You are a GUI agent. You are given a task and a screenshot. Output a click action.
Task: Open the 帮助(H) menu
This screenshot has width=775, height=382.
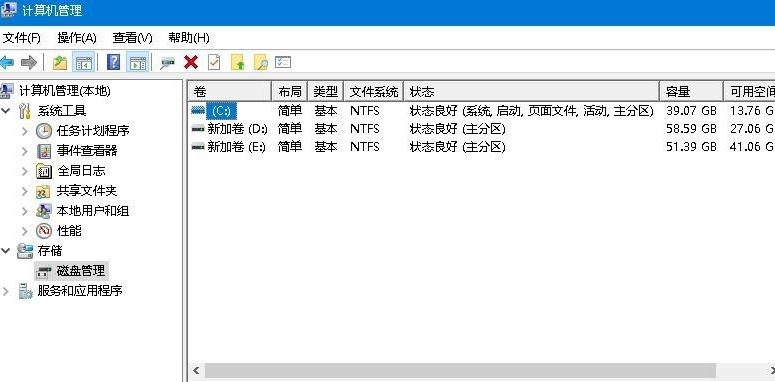pos(188,38)
